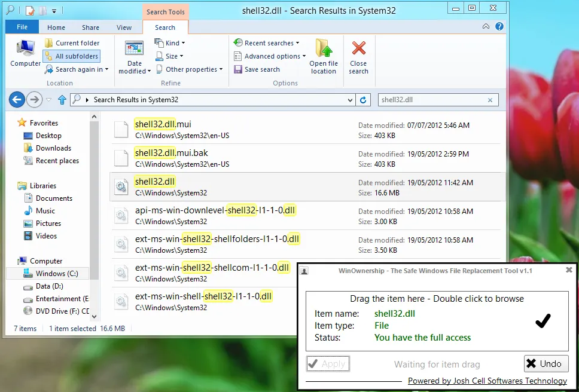579x392 pixels.
Task: Click the refresh button beside address bar
Action: point(363,100)
